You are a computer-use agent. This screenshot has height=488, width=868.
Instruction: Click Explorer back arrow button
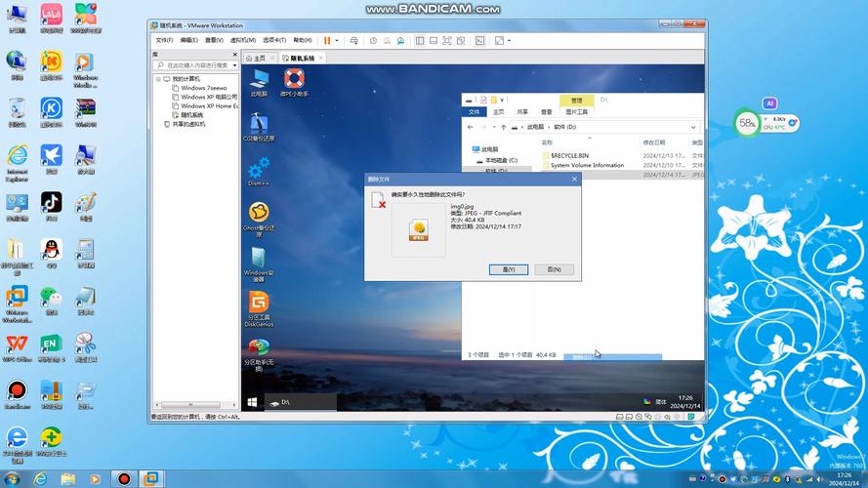pos(470,127)
